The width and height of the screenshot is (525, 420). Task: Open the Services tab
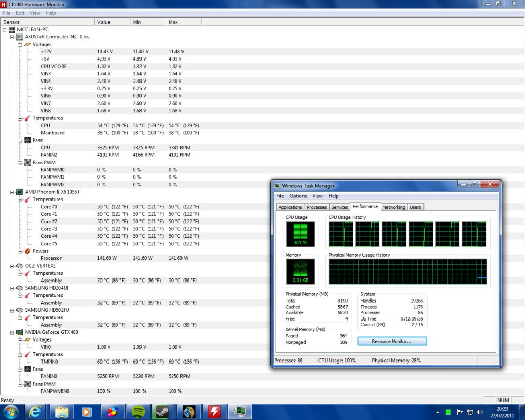(339, 207)
